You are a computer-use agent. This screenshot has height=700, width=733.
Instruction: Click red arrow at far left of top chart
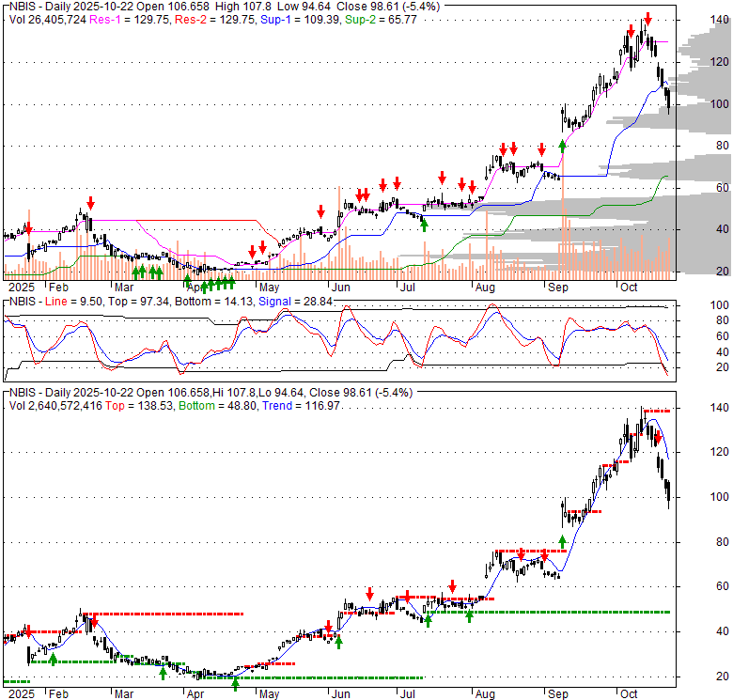click(28, 228)
